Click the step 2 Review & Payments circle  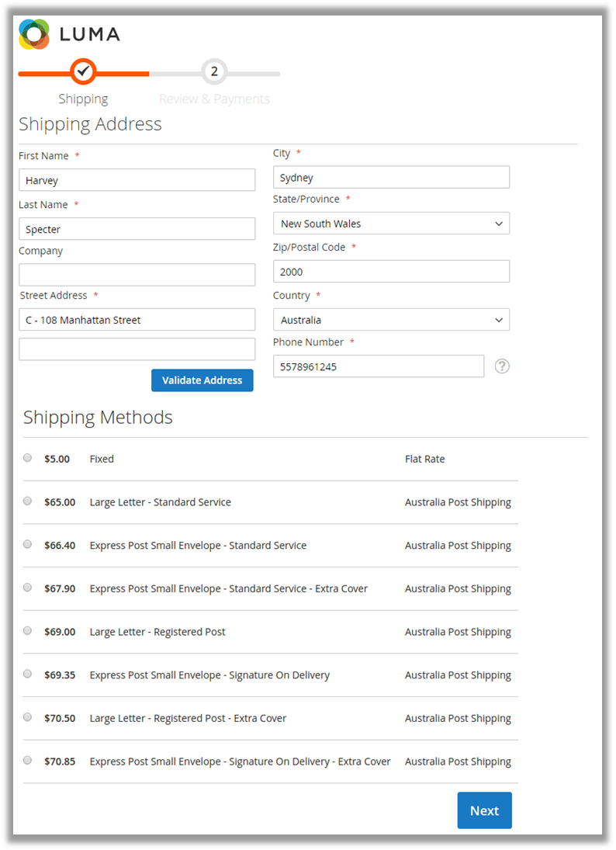[x=214, y=72]
